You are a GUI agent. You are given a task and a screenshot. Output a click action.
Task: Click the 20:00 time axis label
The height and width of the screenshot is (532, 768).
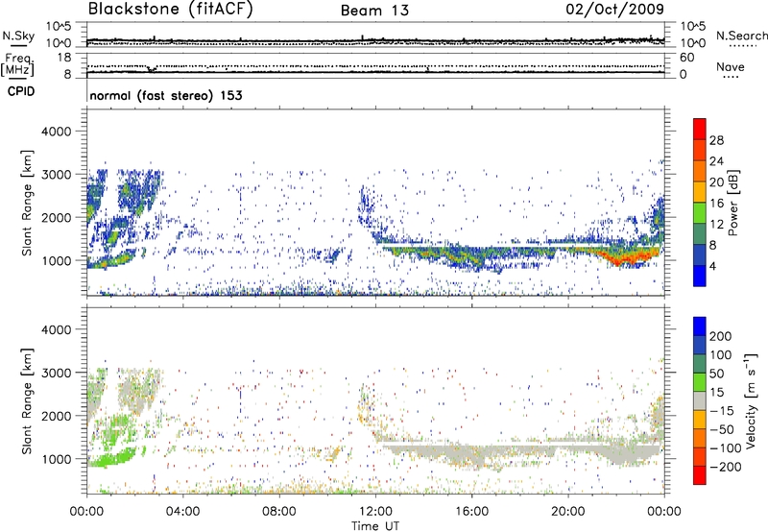[x=568, y=512]
